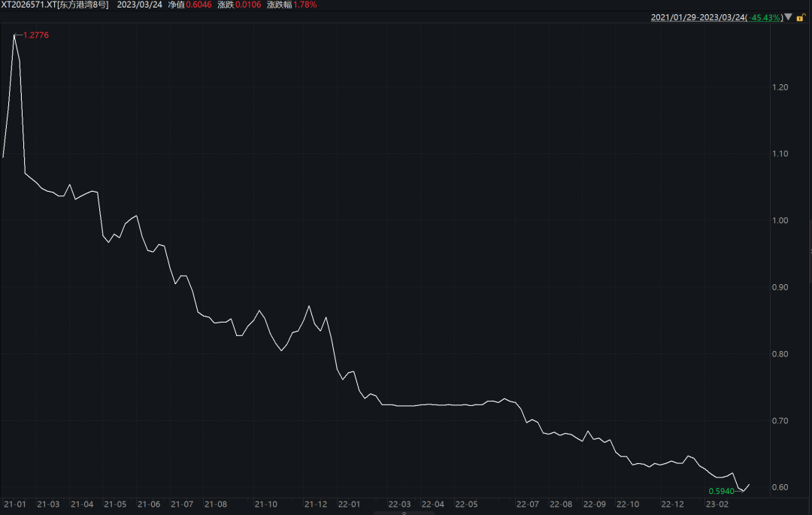812x515 pixels.
Task: Click the 0.80 price axis label
Action: [780, 354]
